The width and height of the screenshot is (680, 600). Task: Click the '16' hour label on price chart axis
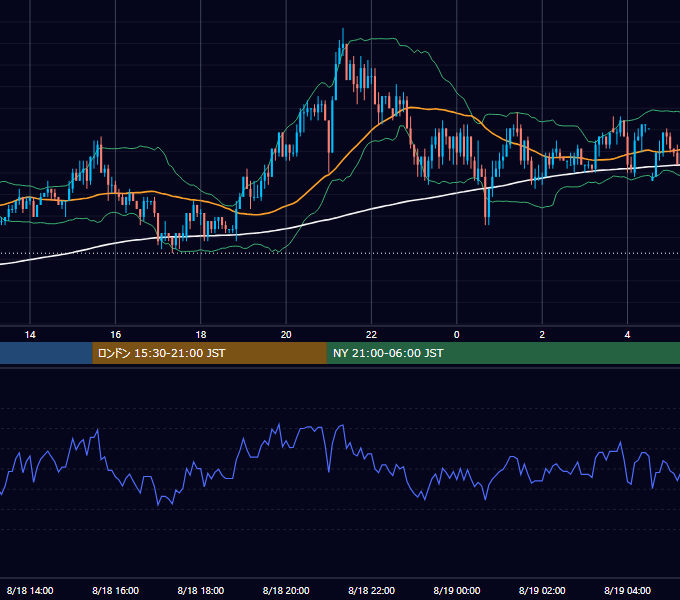115,335
